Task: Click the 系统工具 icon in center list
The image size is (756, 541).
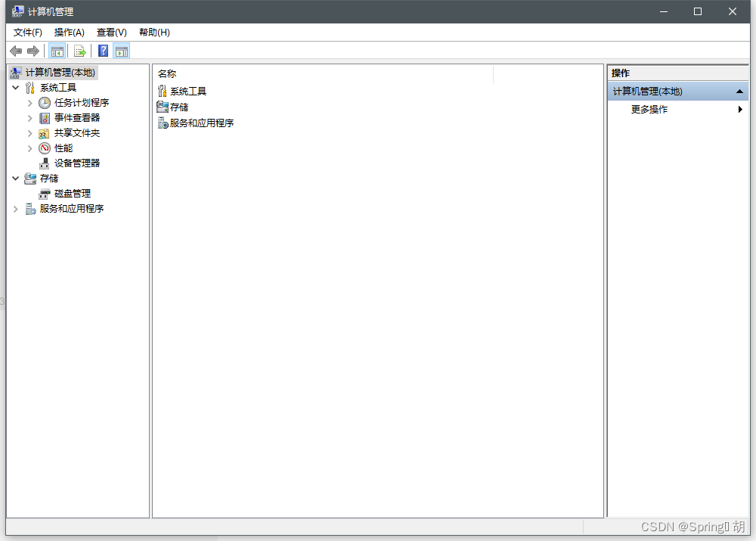Action: [x=163, y=91]
